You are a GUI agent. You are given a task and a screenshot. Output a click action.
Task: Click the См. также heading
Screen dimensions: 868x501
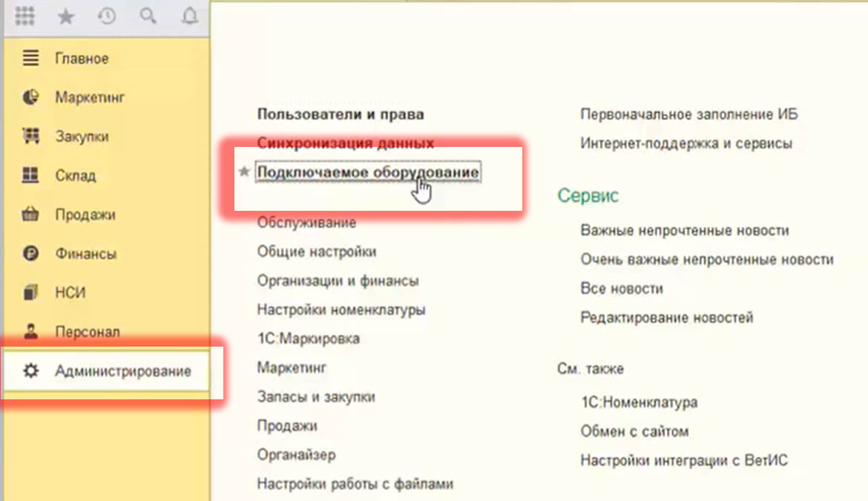point(590,369)
